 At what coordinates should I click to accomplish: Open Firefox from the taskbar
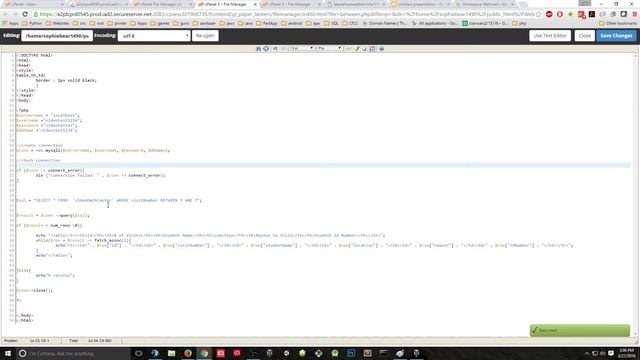coord(188,353)
